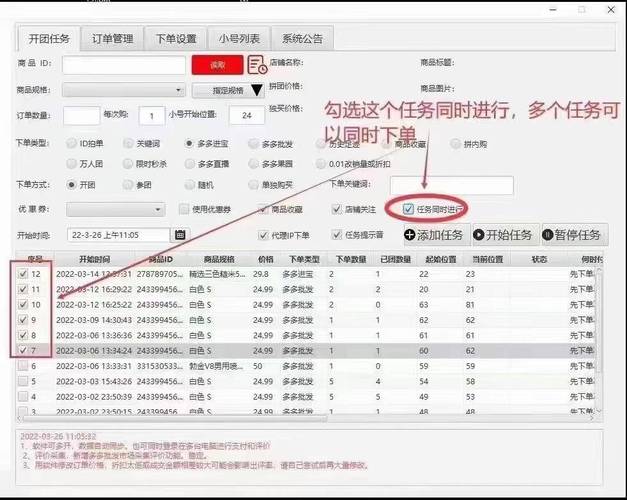Select 单独购买 as the order method
The height and width of the screenshot is (500, 627).
click(271, 185)
